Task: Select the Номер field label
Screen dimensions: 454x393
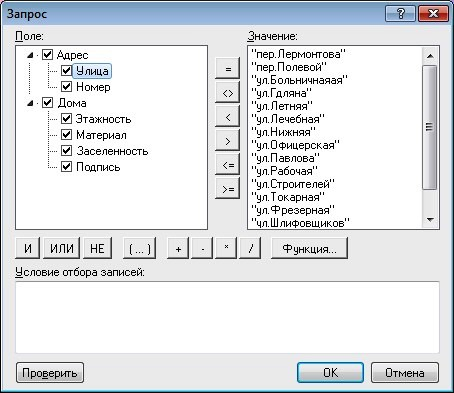Action: 93,87
